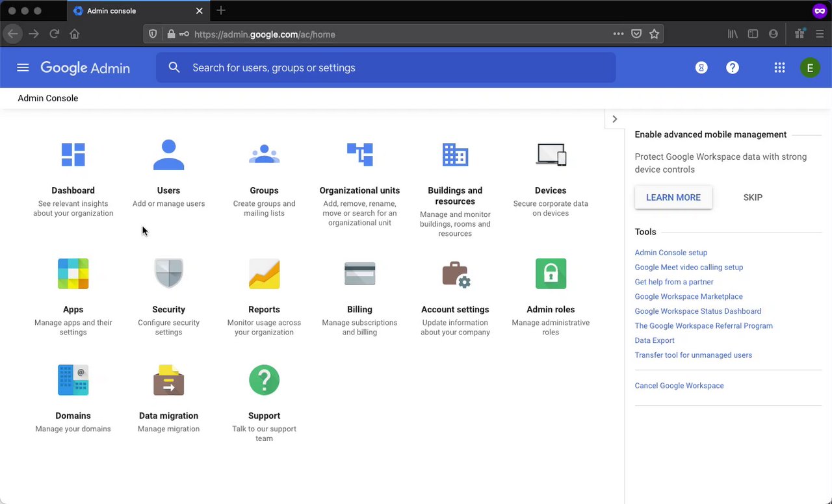This screenshot has width=832, height=504.
Task: Open the main hamburger menu
Action: (x=23, y=68)
